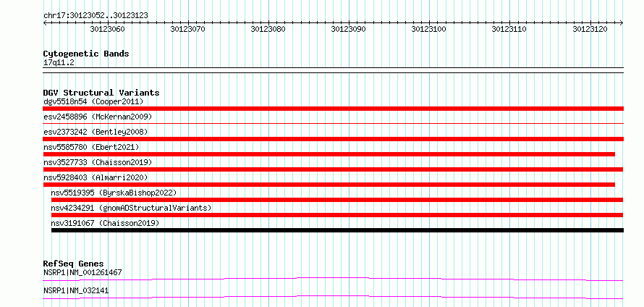Click thin red line under esv2458896

click(333, 123)
